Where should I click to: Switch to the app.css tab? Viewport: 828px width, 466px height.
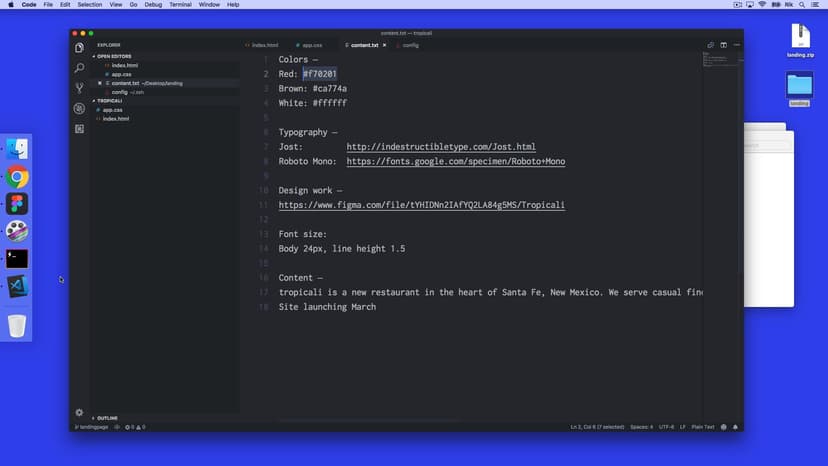click(x=311, y=45)
